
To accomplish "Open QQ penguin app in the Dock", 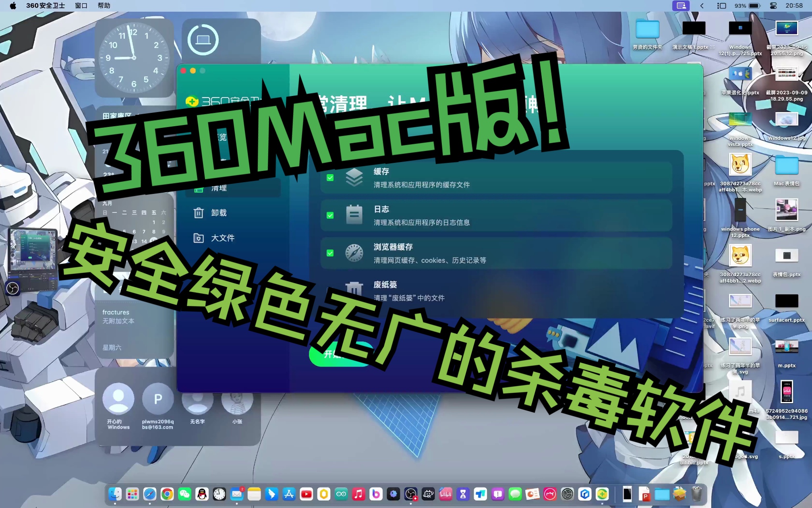I will coord(202,494).
